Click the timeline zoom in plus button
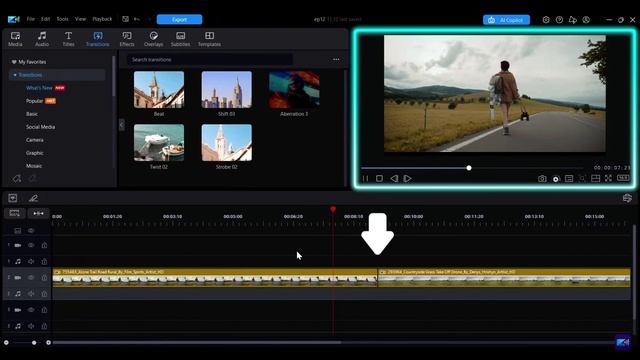The width and height of the screenshot is (640, 360). click(49, 342)
